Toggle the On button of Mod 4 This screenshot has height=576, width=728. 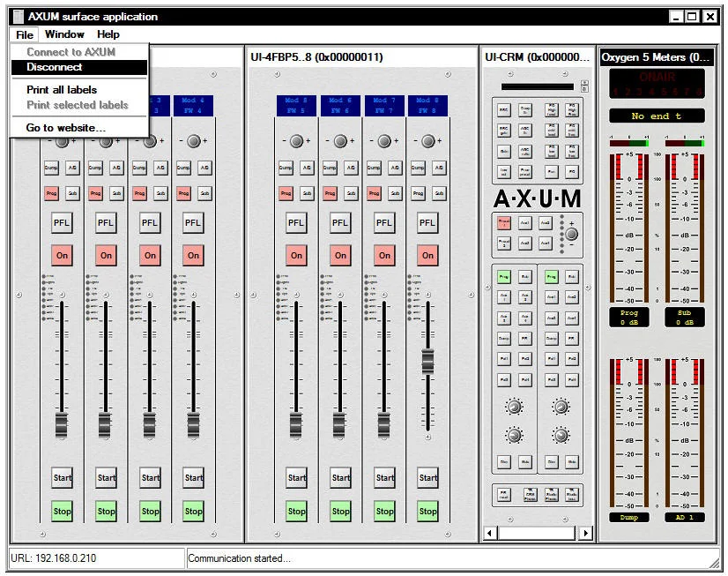point(193,255)
